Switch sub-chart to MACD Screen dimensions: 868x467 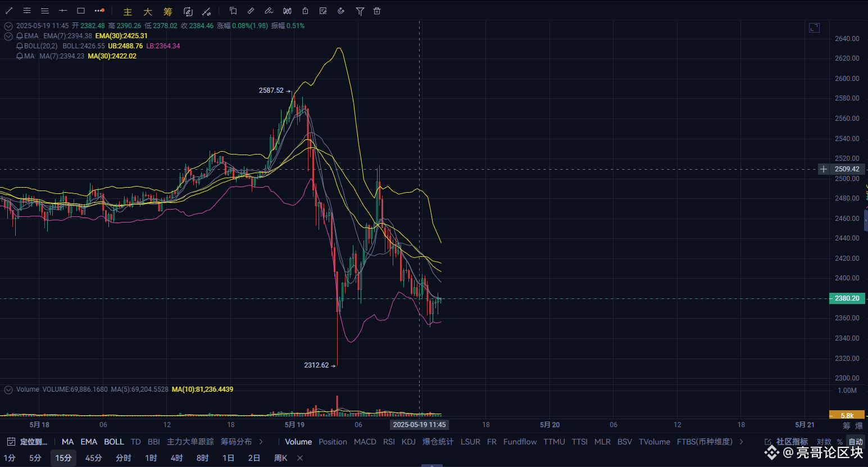(x=365, y=442)
